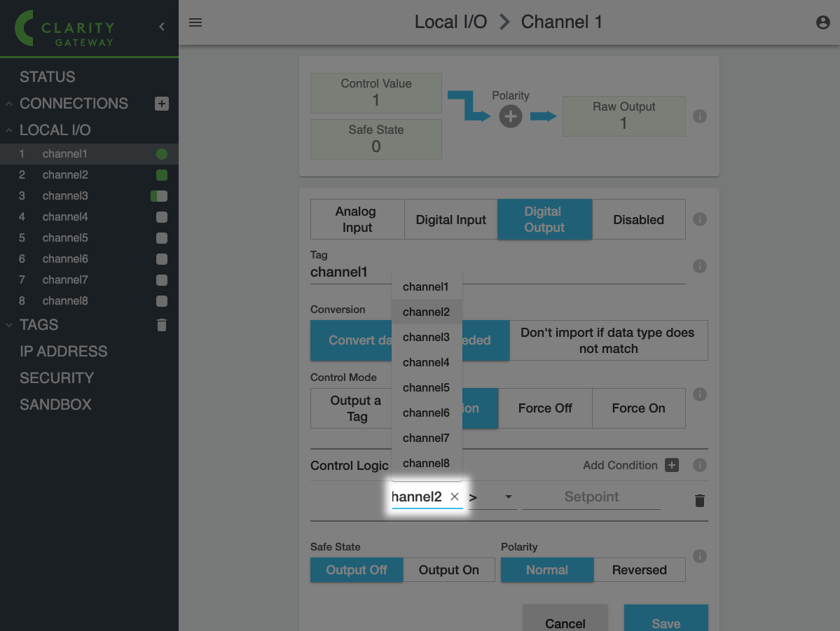Image resolution: width=840 pixels, height=631 pixels.
Task: Click the Add Condition plus icon
Action: pyautogui.click(x=672, y=465)
